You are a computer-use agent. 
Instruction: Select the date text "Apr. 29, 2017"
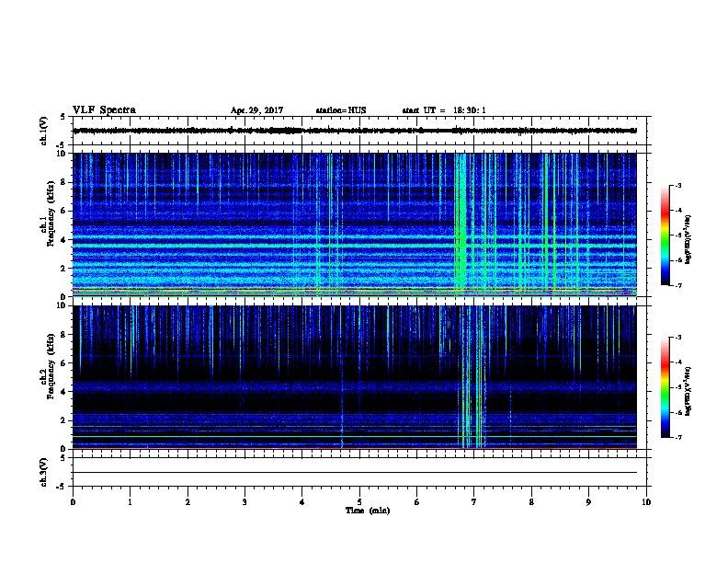(x=256, y=110)
